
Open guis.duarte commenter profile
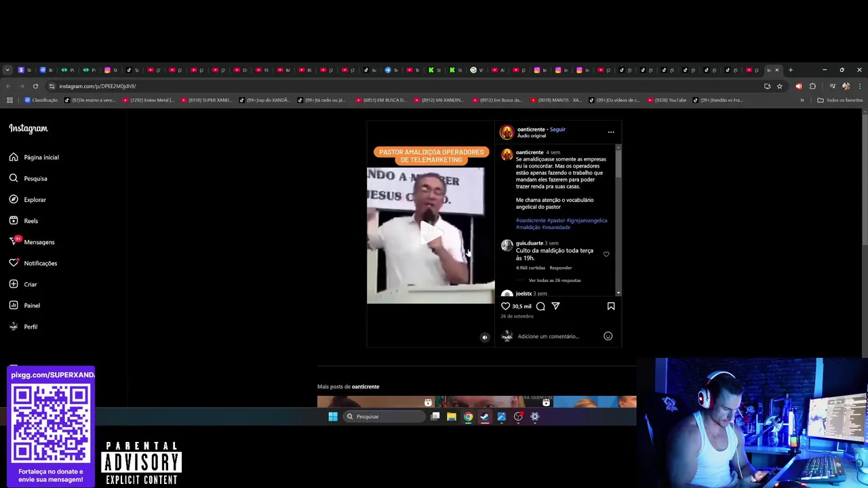coord(530,243)
